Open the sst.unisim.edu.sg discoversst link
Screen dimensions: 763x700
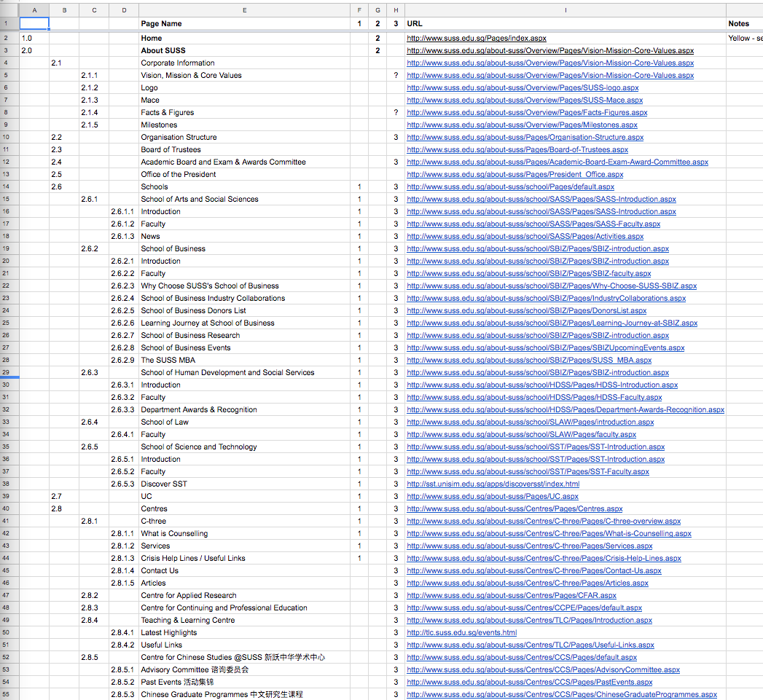point(493,484)
